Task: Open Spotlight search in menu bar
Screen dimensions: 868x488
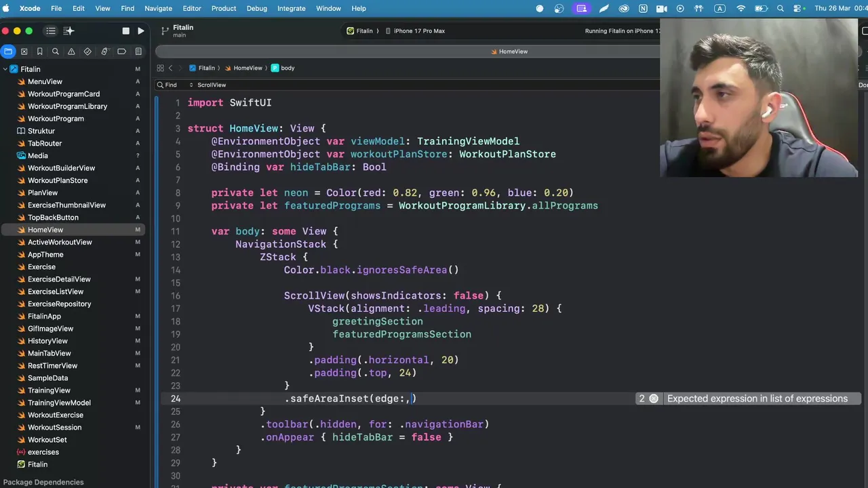Action: [x=781, y=8]
